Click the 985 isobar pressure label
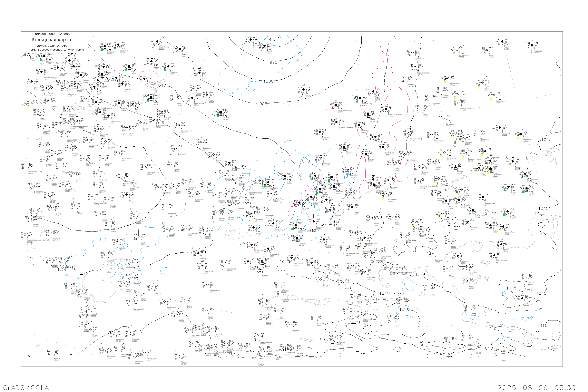Viewport: 588px width, 392px height. pos(272,40)
